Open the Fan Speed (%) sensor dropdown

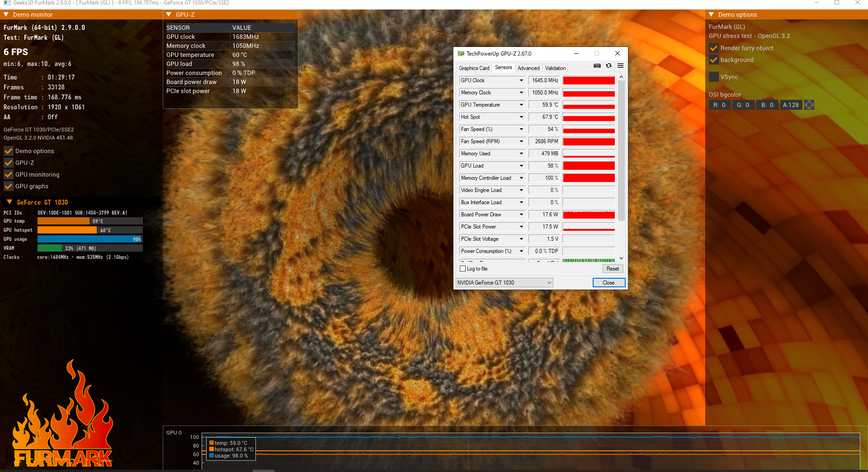[x=521, y=129]
